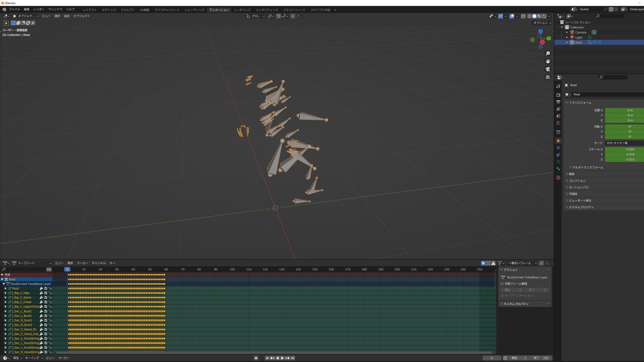Open the World properties tab icon
644x362 pixels.
pyautogui.click(x=558, y=123)
